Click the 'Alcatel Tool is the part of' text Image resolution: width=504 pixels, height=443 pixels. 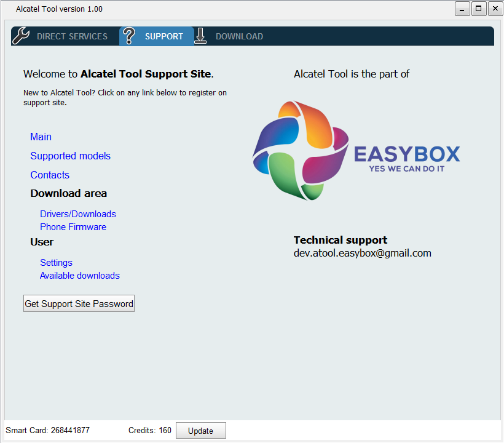[352, 74]
